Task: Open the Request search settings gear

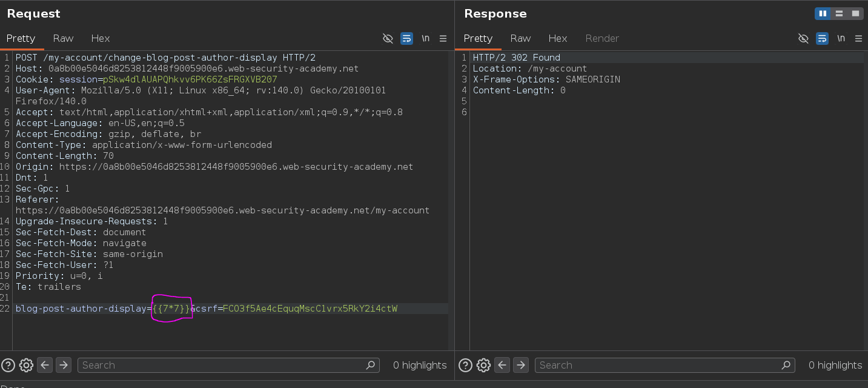Action: click(x=26, y=365)
